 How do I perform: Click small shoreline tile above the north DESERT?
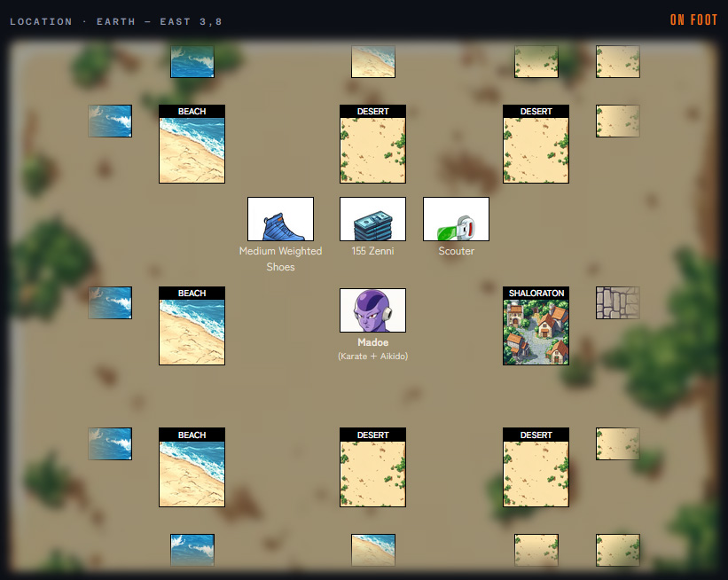[373, 61]
